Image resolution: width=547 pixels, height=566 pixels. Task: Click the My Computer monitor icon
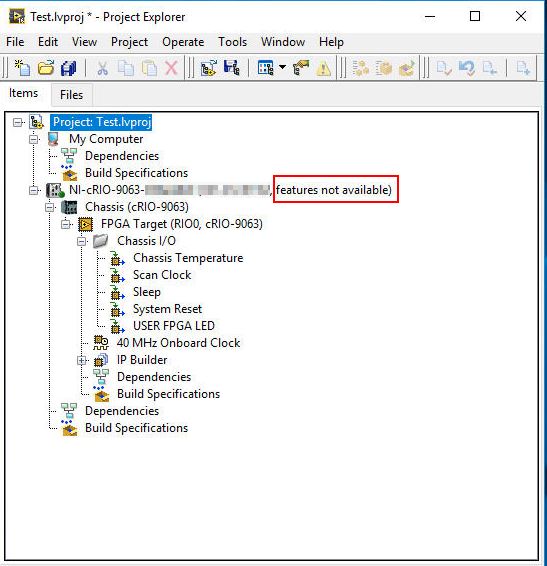point(53,139)
